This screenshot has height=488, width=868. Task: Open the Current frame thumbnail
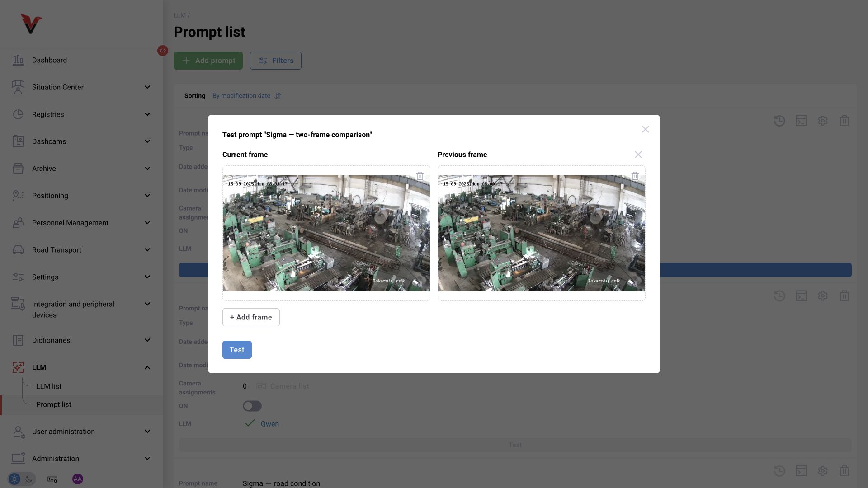(326, 233)
